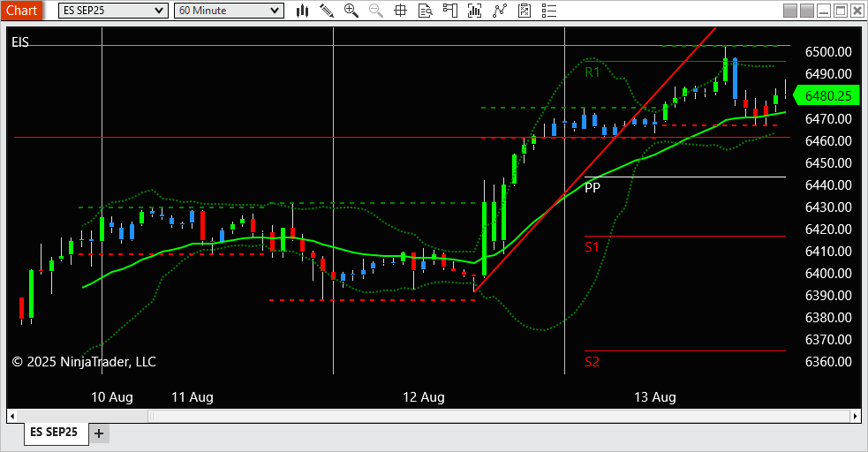868x452 pixels.
Task: Maximize the chart window
Action: (841, 11)
